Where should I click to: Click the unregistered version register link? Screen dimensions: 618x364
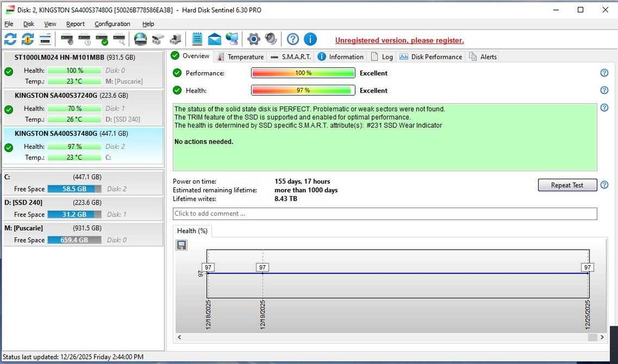pyautogui.click(x=399, y=41)
